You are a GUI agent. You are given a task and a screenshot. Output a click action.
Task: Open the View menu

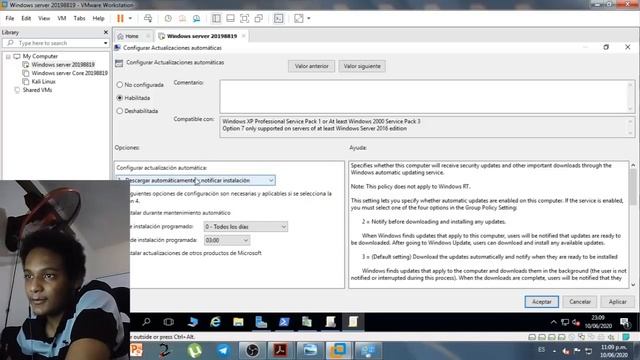tap(44, 18)
